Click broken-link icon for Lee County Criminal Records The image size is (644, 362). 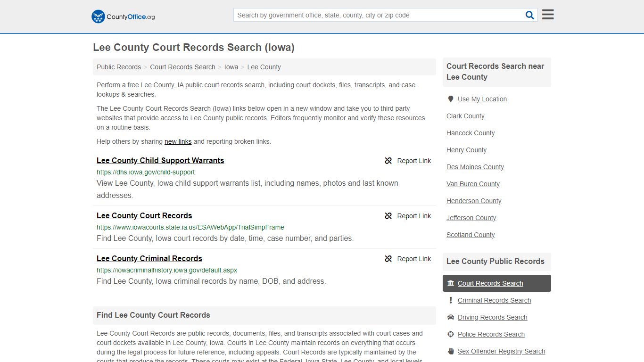[388, 259]
